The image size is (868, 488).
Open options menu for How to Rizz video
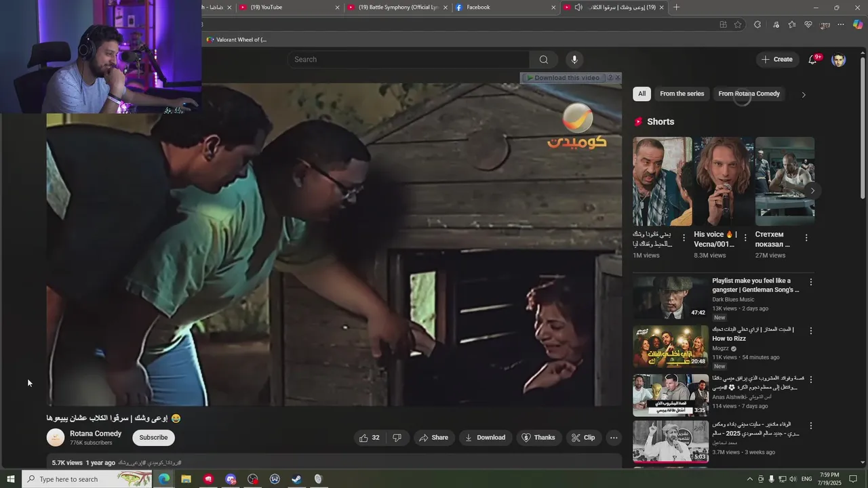(810, 331)
